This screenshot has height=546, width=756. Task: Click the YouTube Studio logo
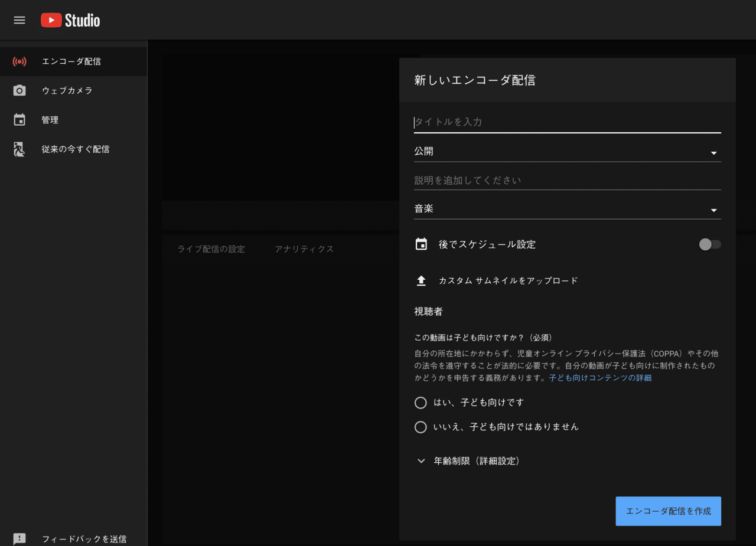(69, 19)
